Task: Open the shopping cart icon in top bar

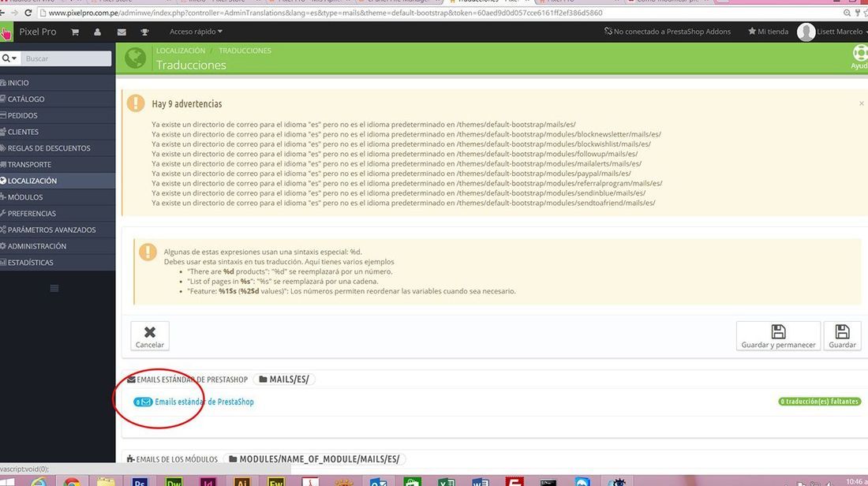Action: (x=75, y=32)
